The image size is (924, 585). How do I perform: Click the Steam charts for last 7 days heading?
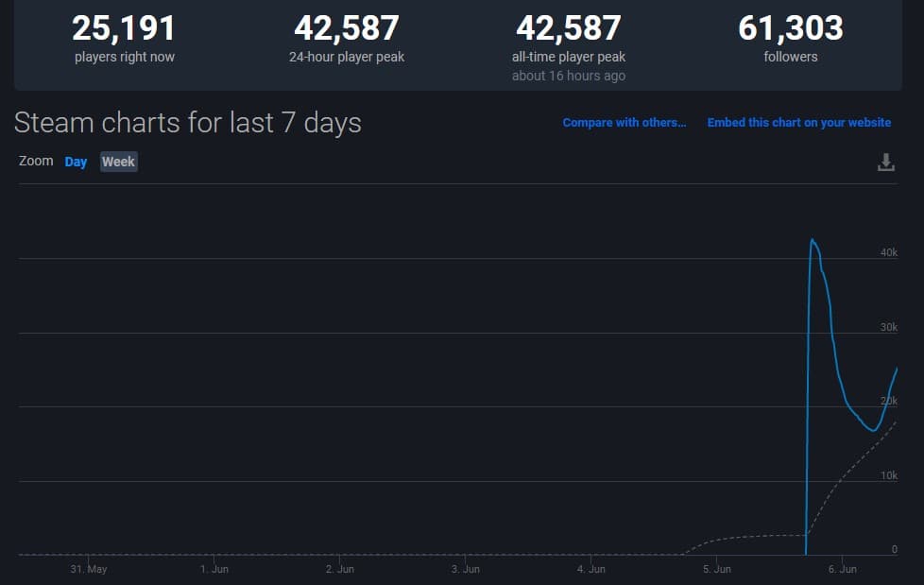[187, 123]
